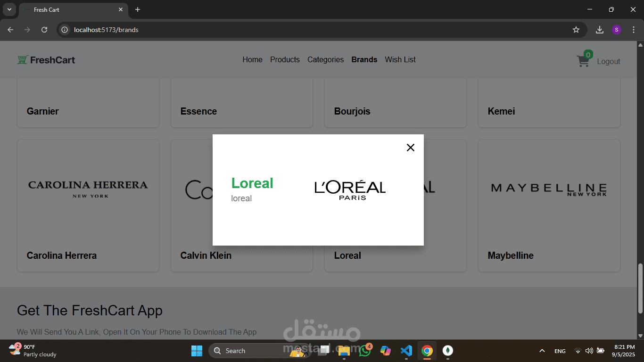Viewport: 644px width, 362px height.
Task: Open the Categories nav link
Action: pos(325,59)
